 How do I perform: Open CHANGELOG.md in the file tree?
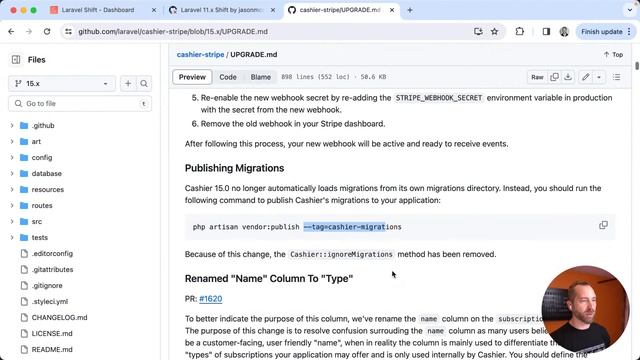[x=59, y=318]
